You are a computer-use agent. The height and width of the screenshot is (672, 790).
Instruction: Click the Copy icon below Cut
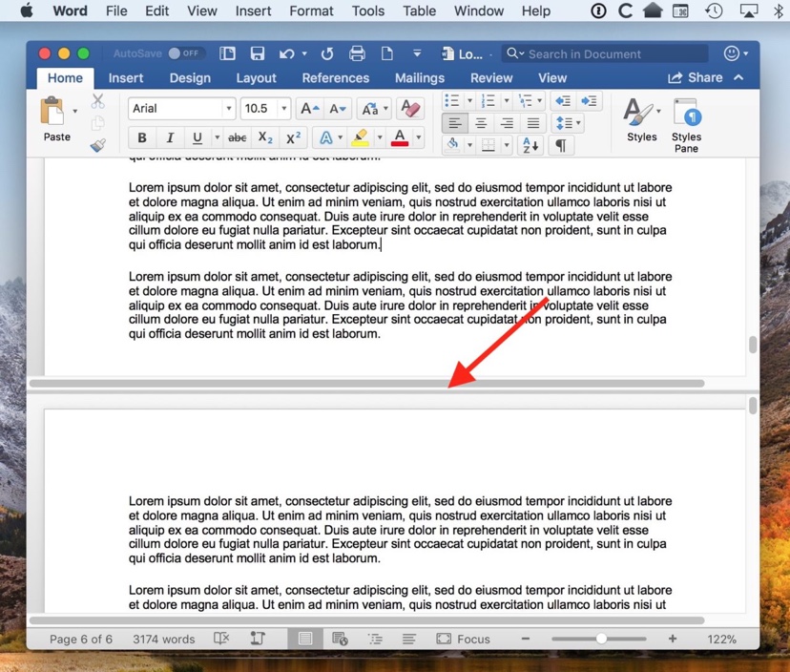[x=97, y=123]
